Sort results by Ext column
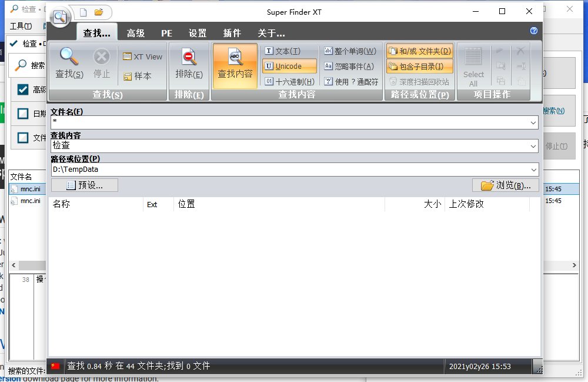 pyautogui.click(x=158, y=204)
